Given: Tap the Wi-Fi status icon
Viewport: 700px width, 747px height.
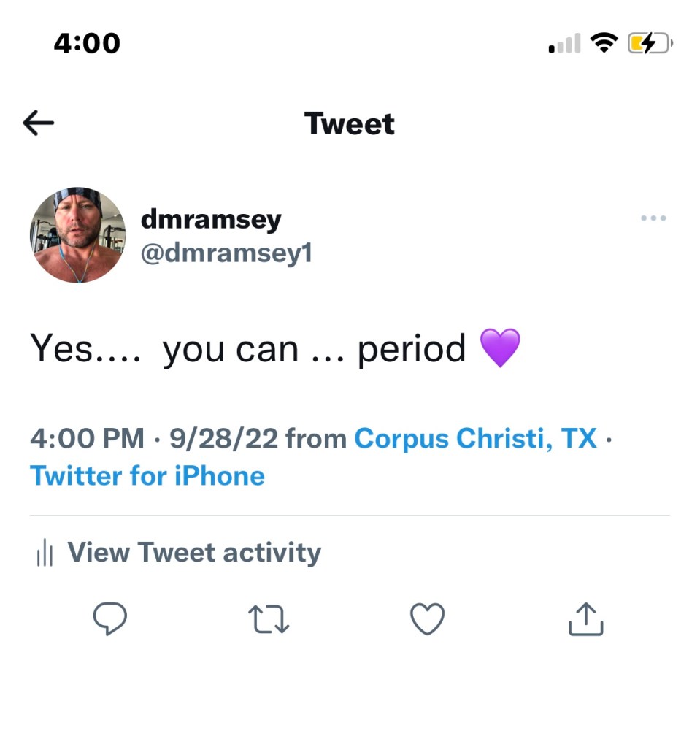Looking at the screenshot, I should click(x=604, y=44).
